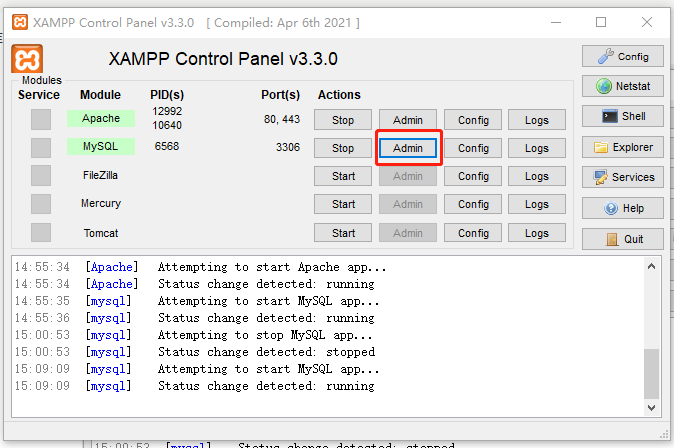
Task: Open Mercury Config menu
Action: click(473, 204)
